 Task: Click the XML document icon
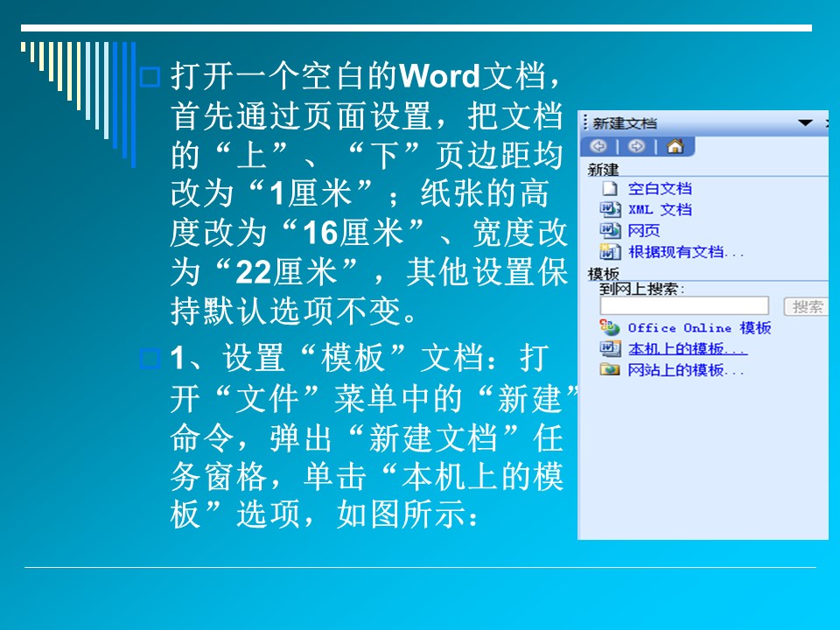(x=610, y=209)
